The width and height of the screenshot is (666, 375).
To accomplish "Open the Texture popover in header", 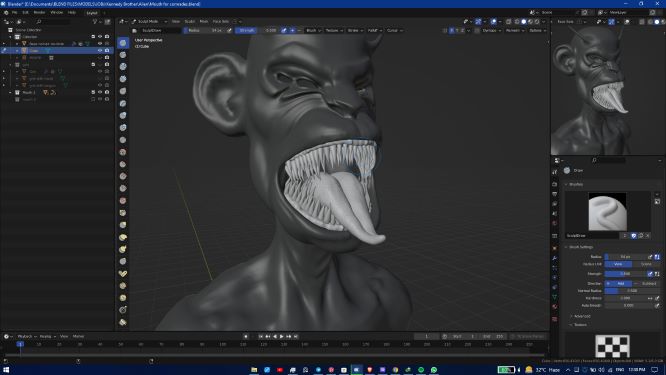I will pos(334,31).
